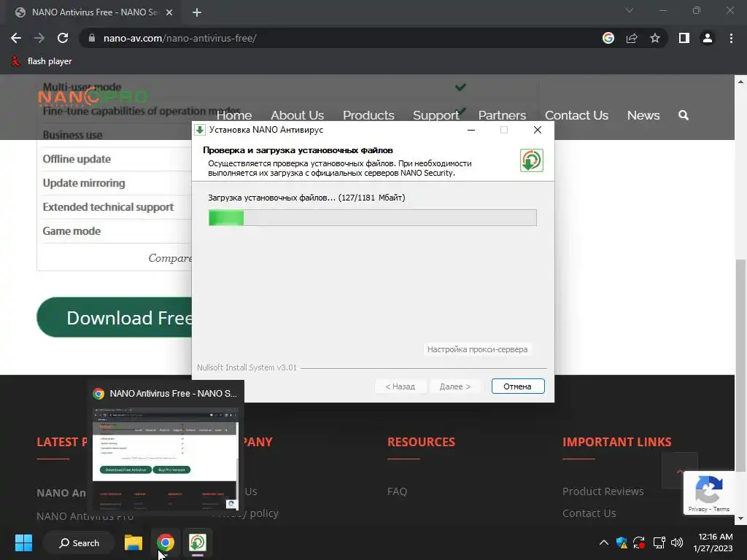This screenshot has width=747, height=560.
Task: Click the Назад back button in installer
Action: 400,386
